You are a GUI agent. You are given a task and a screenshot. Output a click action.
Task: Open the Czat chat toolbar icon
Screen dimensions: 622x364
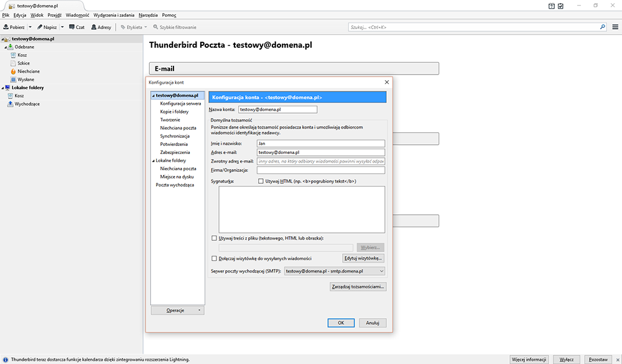pyautogui.click(x=72, y=27)
